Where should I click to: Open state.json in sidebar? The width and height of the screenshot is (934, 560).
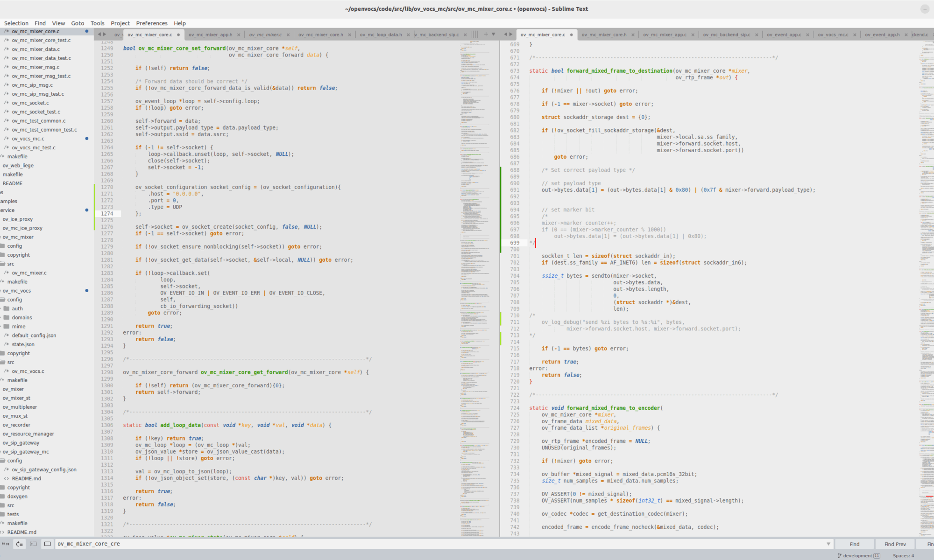tap(23, 344)
